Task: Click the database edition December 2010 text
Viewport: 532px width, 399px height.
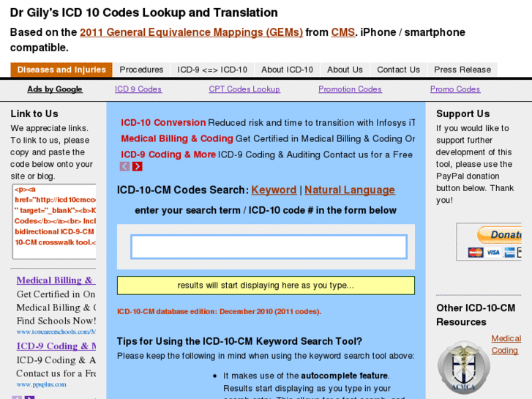Action: (220, 311)
